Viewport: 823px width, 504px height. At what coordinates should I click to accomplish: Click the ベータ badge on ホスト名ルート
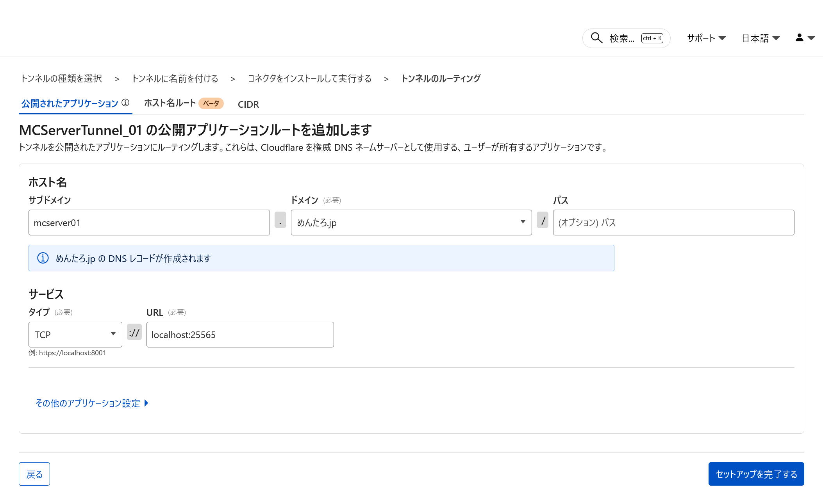point(211,103)
